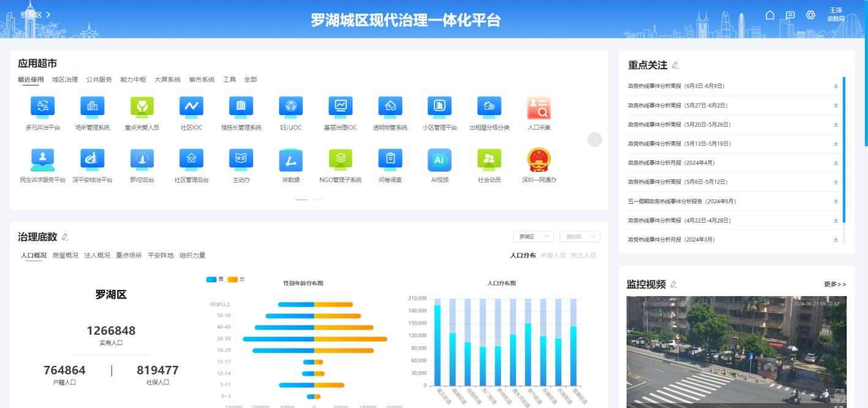Toggle the 女 legend in age chart
Screen dimensions: 868x408
click(x=236, y=280)
